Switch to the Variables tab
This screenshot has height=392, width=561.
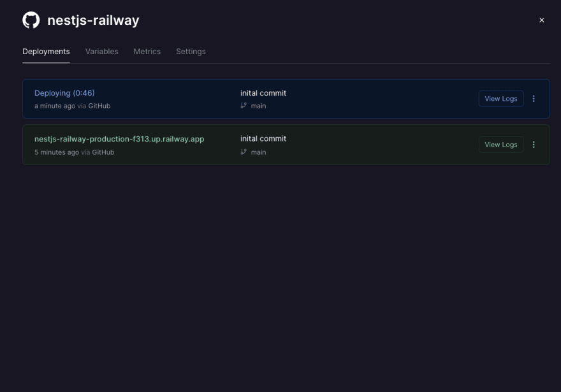pos(101,52)
